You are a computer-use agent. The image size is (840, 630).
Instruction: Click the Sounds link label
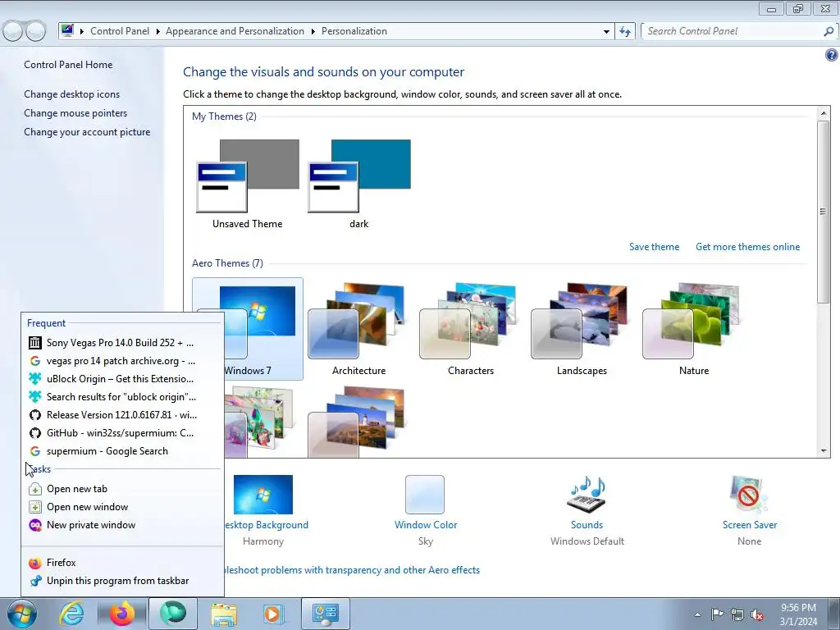click(587, 525)
